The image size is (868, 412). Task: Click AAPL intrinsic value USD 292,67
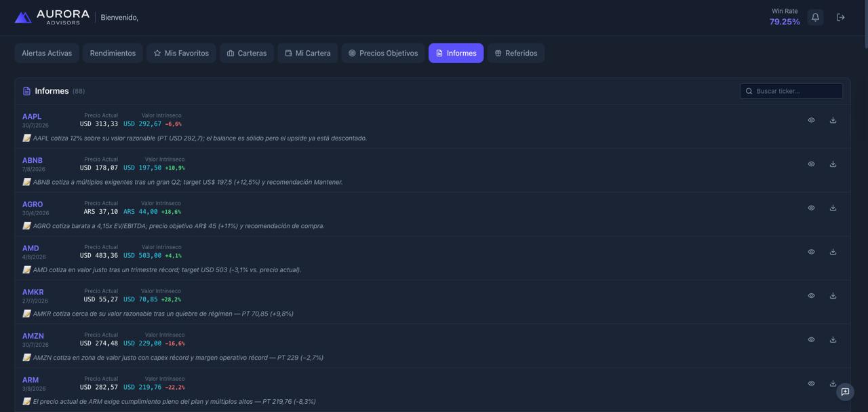[142, 124]
